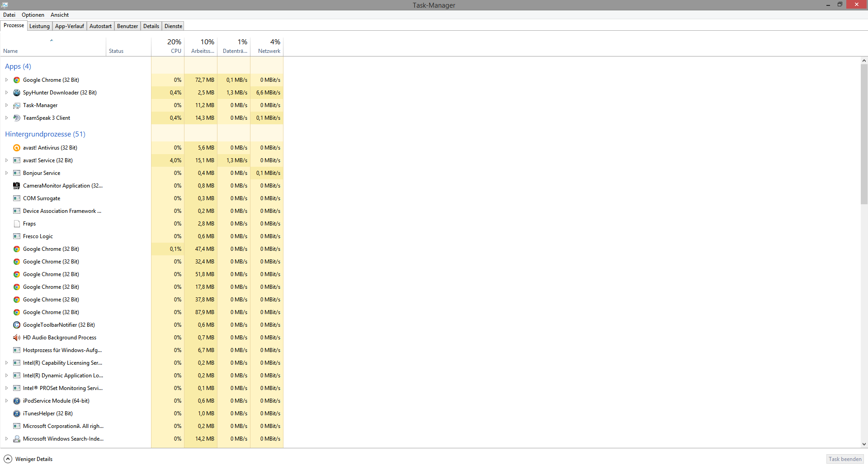The width and height of the screenshot is (868, 470).
Task: Click avast! Service 4,0% CPU value
Action: pos(175,160)
